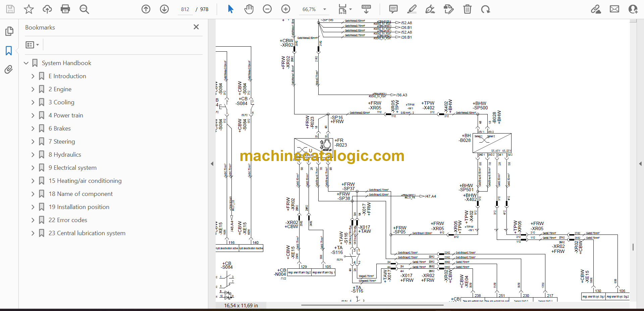
Task: Add a sticky note comment
Action: [x=393, y=9]
